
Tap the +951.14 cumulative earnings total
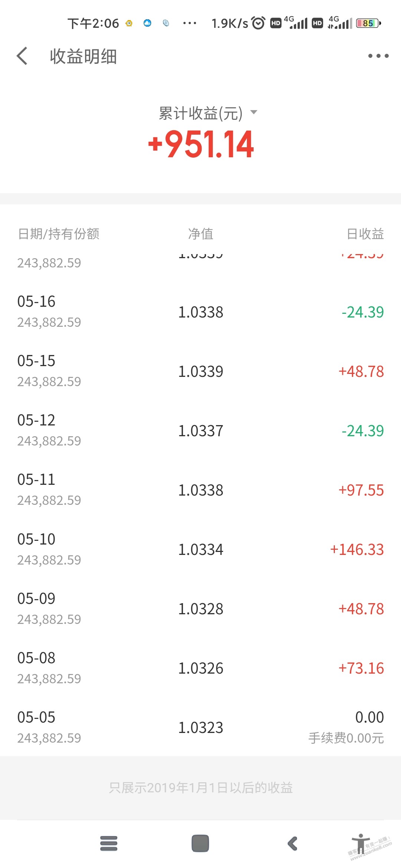click(x=201, y=144)
